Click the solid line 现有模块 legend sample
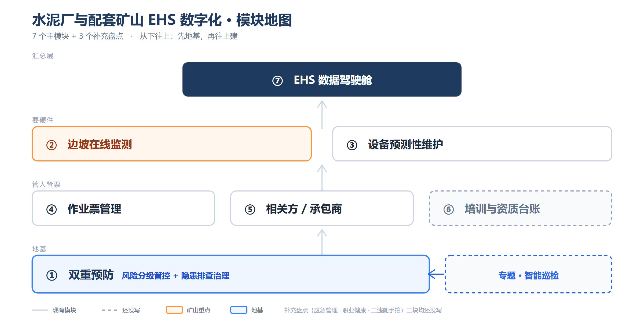The height and width of the screenshot is (324, 644). (x=40, y=310)
